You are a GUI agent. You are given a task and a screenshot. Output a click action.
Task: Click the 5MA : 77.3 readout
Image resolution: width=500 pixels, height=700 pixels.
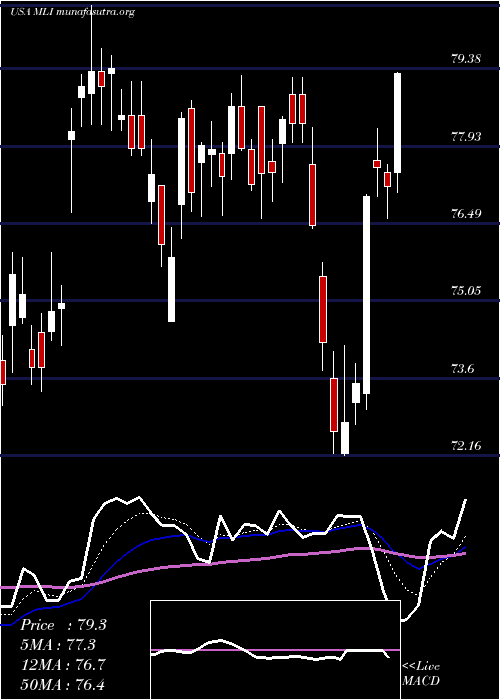(58, 645)
